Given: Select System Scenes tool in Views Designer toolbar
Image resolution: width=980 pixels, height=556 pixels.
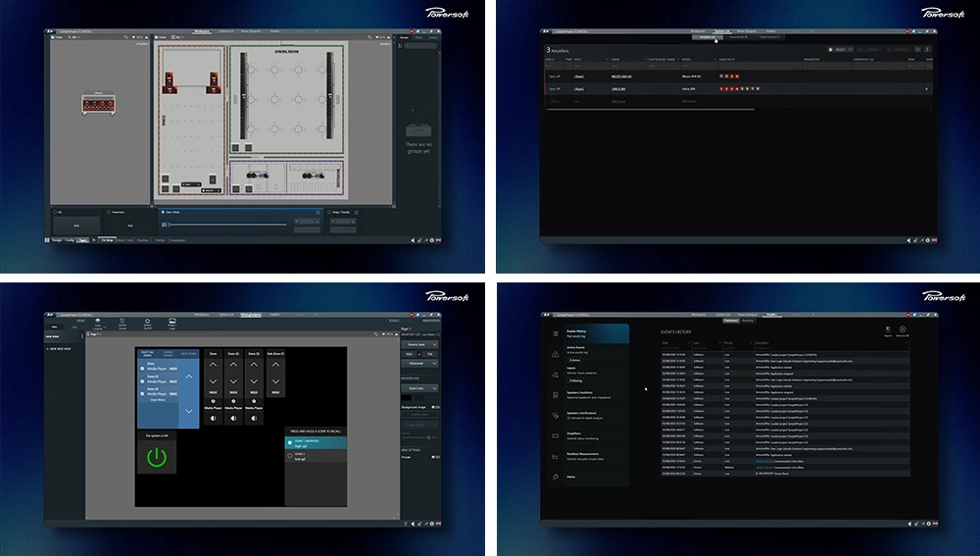Looking at the screenshot, I should [122, 324].
